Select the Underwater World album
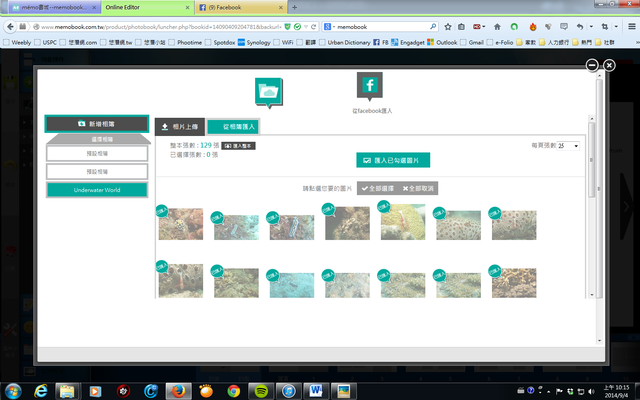 (x=97, y=190)
